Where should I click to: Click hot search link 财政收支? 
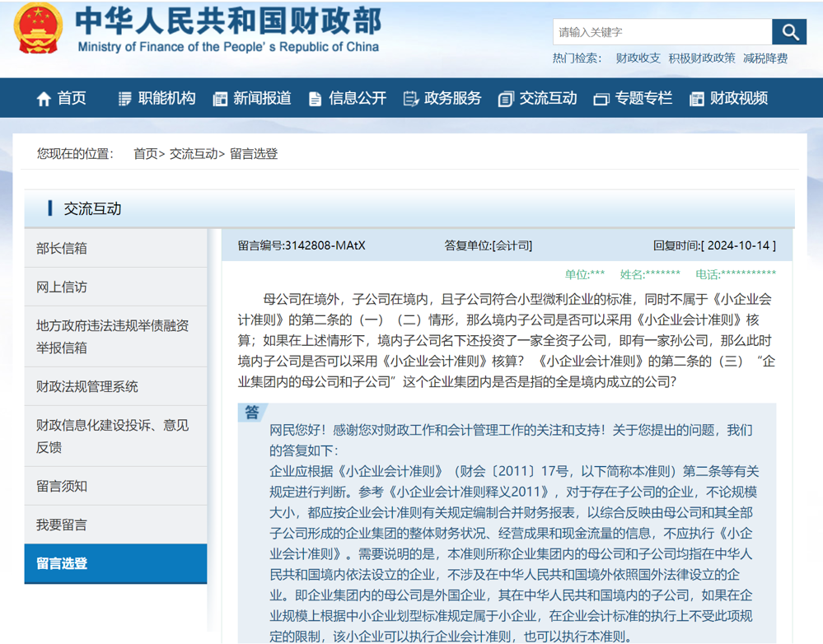click(x=638, y=58)
